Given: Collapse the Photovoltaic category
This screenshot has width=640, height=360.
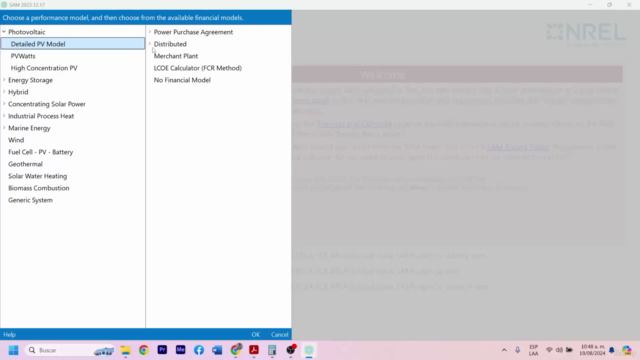Looking at the screenshot, I should click(x=4, y=32).
